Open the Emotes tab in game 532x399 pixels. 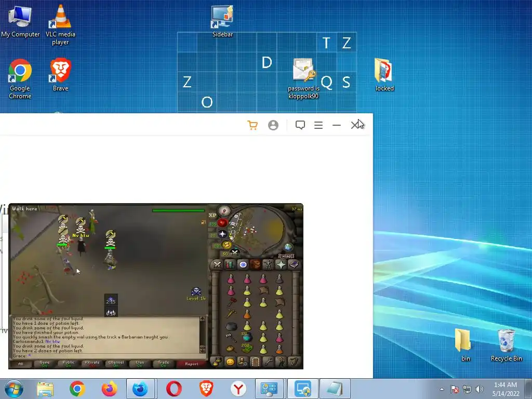(281, 362)
